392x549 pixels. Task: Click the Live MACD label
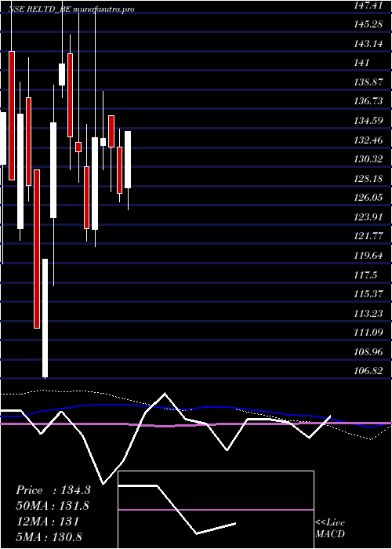pos(330,529)
